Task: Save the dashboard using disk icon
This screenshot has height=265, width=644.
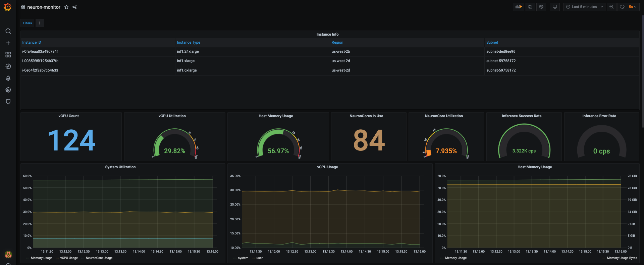Action: (530, 7)
